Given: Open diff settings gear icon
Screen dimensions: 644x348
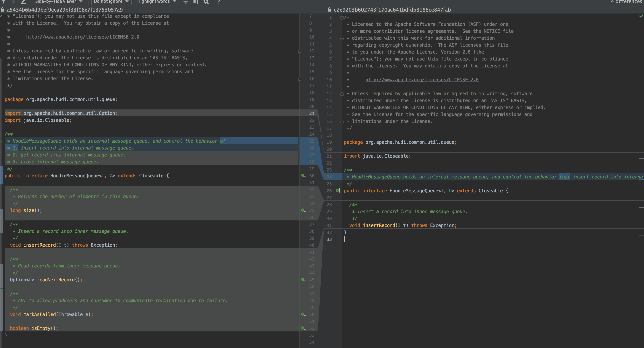Looking at the screenshot, I should (x=206, y=2).
